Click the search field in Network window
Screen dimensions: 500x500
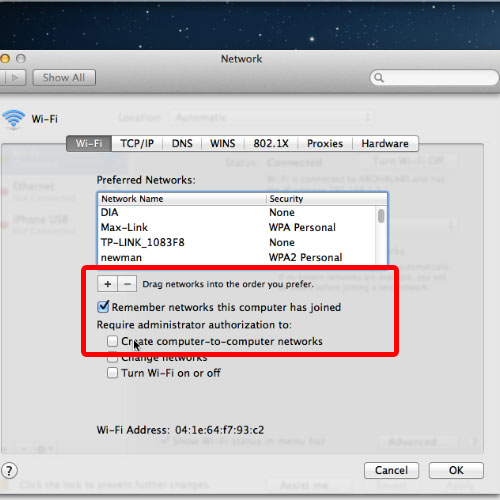tap(434, 78)
